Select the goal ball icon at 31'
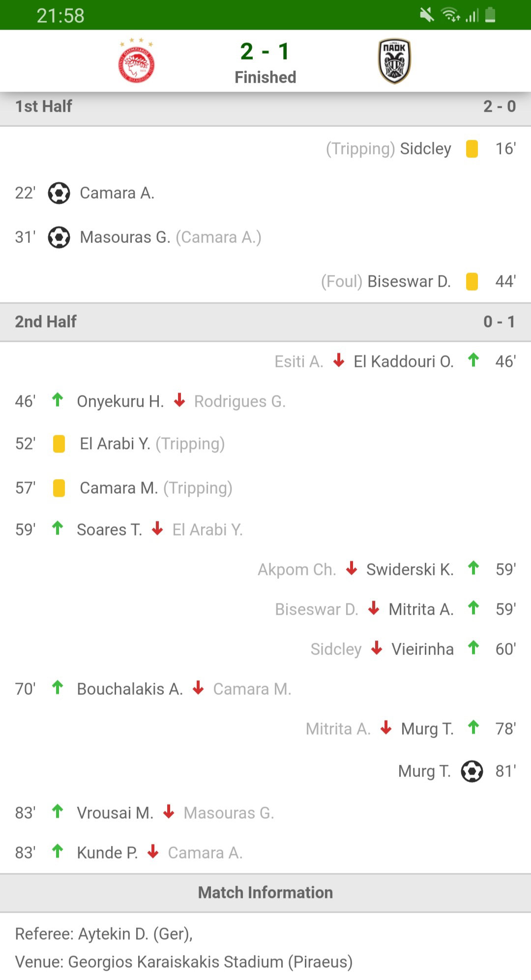Image resolution: width=531 pixels, height=980 pixels. click(x=59, y=237)
